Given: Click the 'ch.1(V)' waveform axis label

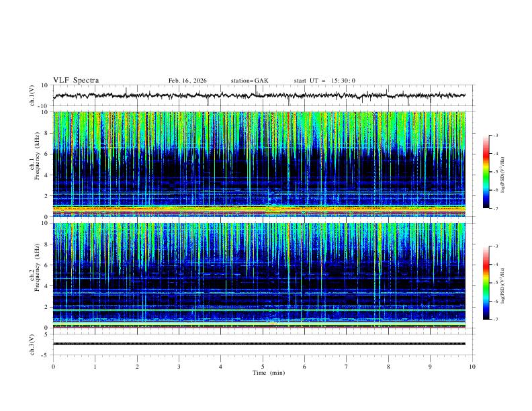Looking at the screenshot, I should pos(32,95).
